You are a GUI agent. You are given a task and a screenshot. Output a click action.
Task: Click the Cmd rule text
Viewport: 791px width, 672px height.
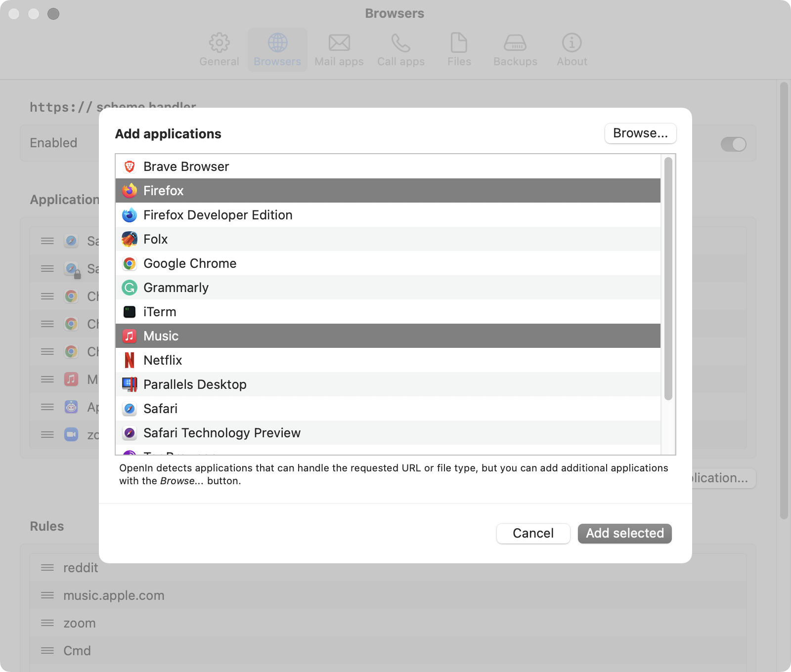pos(77,651)
